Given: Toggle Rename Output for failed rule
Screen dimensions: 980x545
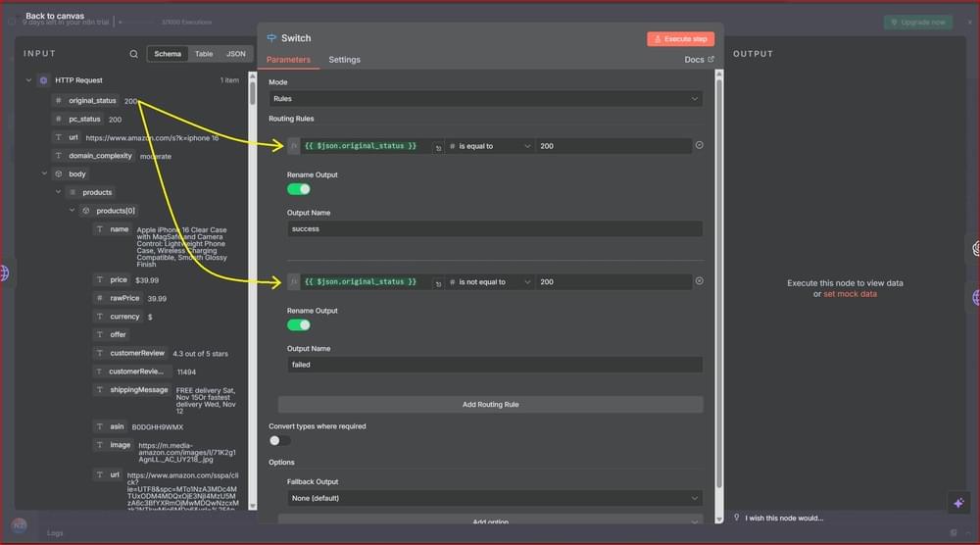Looking at the screenshot, I should coord(298,324).
